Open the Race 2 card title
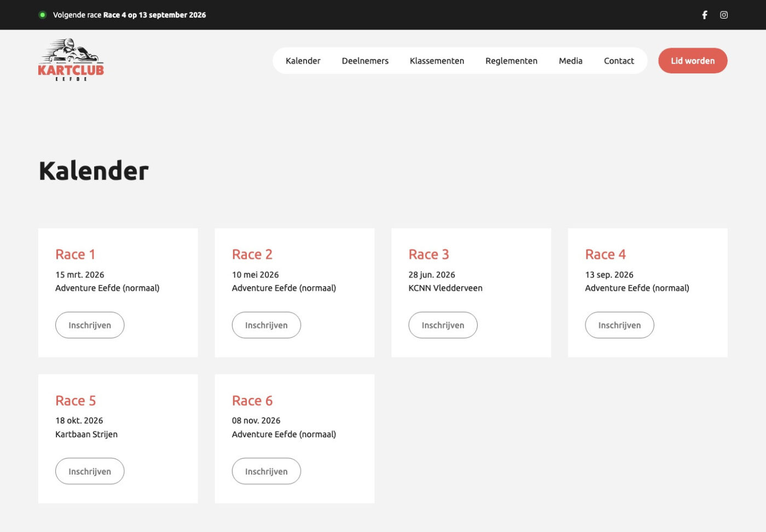This screenshot has width=766, height=532. (252, 255)
